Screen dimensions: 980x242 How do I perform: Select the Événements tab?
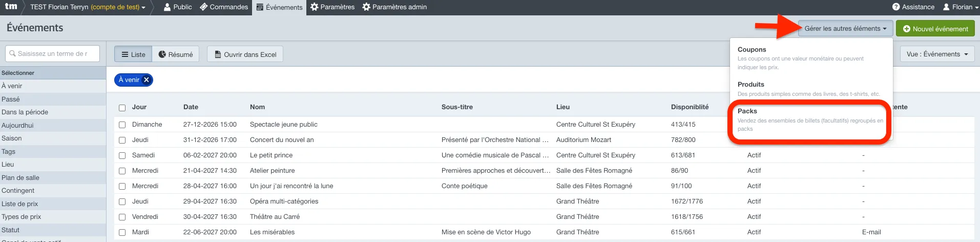pos(279,7)
